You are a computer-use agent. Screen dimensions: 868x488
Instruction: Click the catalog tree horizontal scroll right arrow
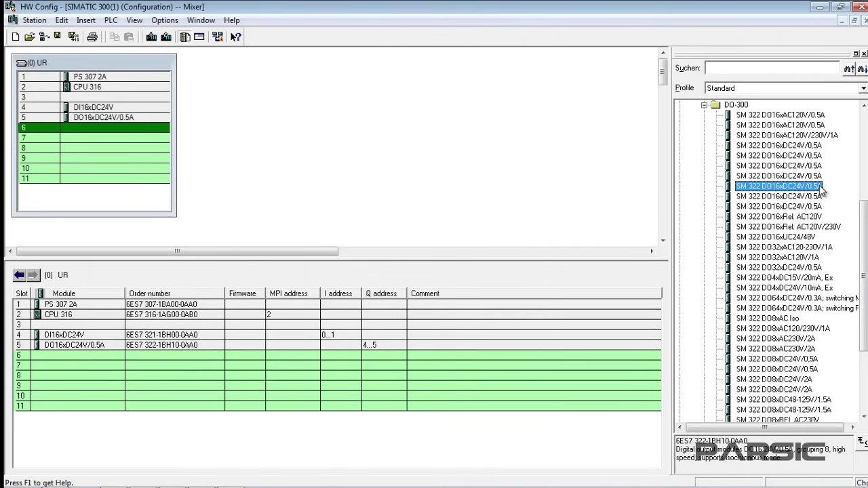(853, 427)
